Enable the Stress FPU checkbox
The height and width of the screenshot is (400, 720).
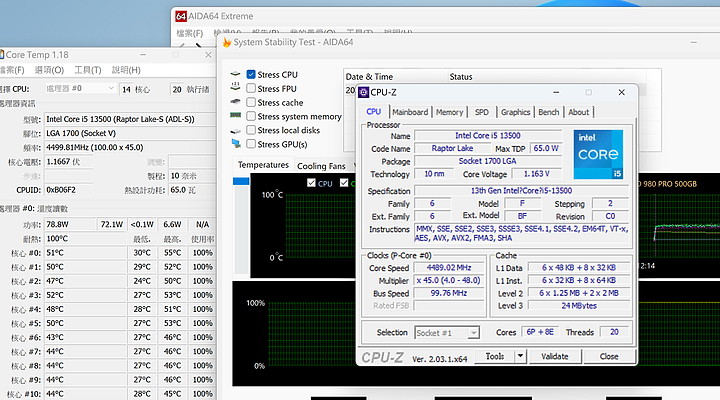click(x=251, y=88)
